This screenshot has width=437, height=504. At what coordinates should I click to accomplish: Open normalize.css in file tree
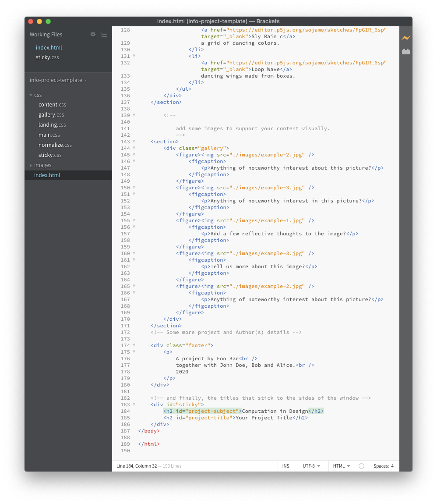55,145
